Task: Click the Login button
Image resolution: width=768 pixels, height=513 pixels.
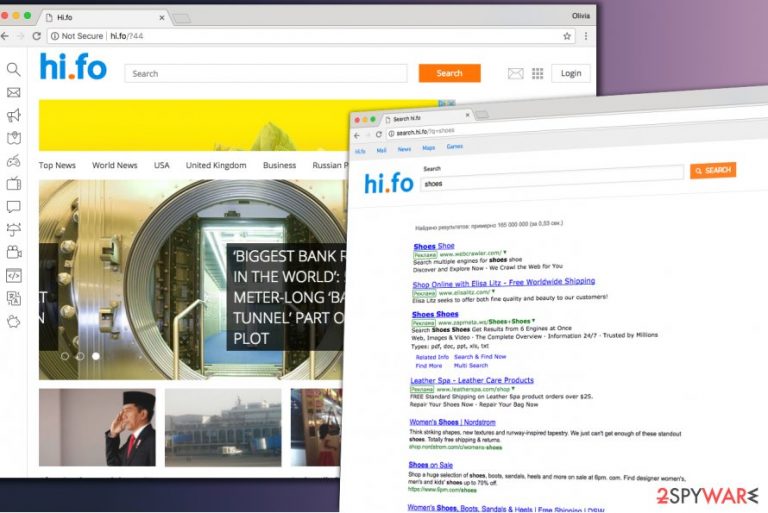Action: point(571,73)
